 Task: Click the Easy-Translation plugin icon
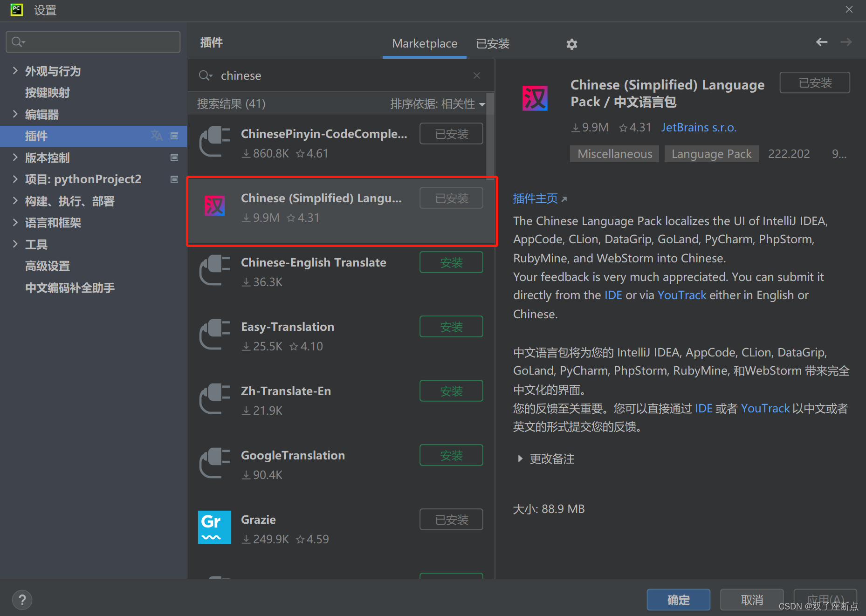pyautogui.click(x=214, y=335)
